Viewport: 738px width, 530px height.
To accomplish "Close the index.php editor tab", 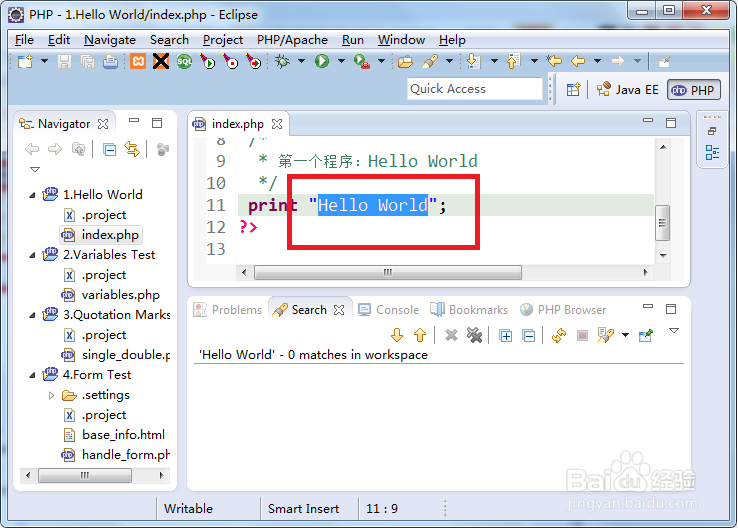I will (x=277, y=124).
